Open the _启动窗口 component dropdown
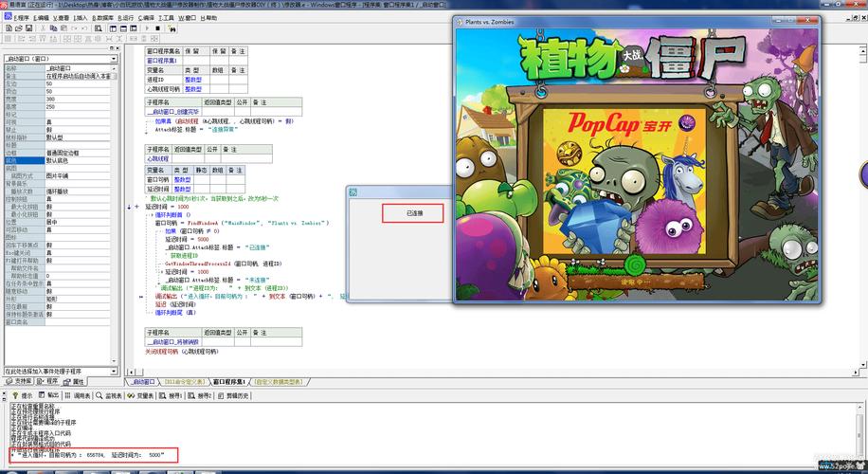This screenshot has height=474, width=868. click(114, 59)
